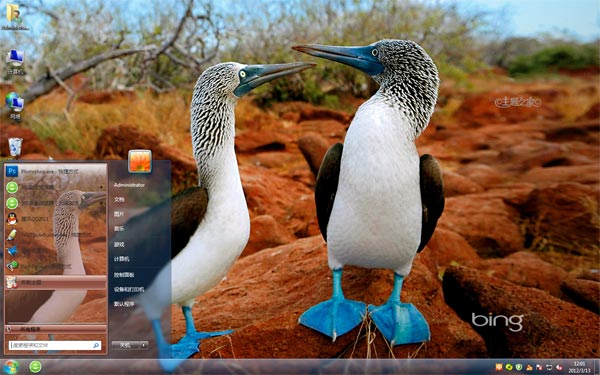Open 控制面板 in Start menu
The image size is (600, 375).
(124, 275)
